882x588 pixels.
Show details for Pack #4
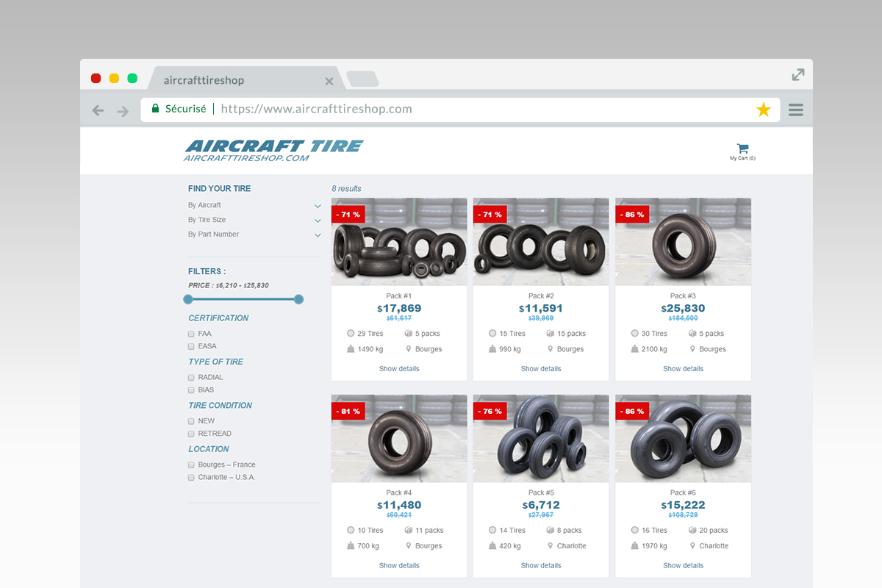[399, 566]
